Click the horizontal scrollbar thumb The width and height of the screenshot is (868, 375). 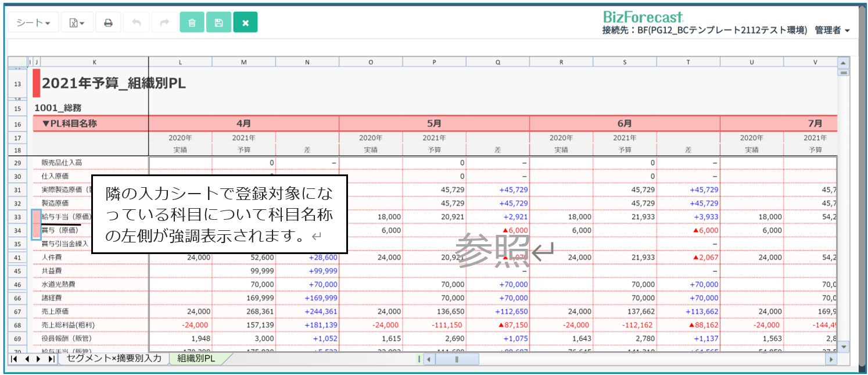[457, 359]
